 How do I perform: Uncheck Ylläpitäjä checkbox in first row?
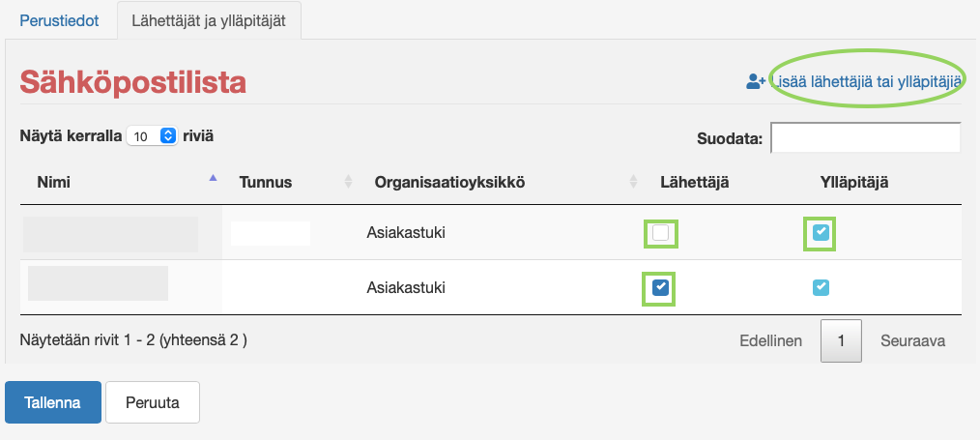coord(821,233)
